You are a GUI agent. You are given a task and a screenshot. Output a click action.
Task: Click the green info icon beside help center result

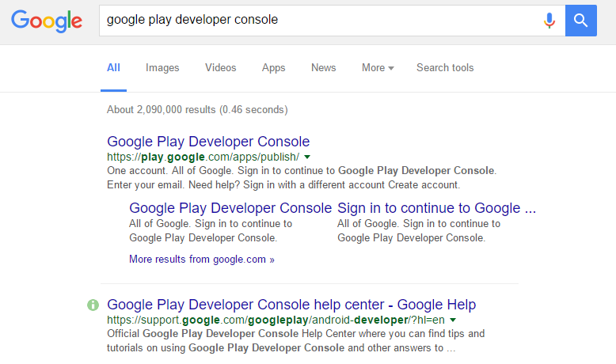coord(93,305)
